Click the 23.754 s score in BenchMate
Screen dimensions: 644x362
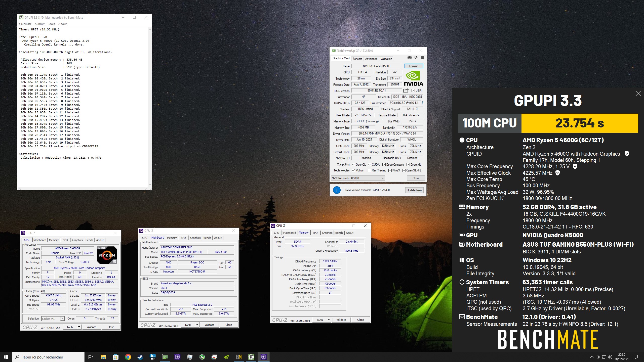[x=580, y=123]
